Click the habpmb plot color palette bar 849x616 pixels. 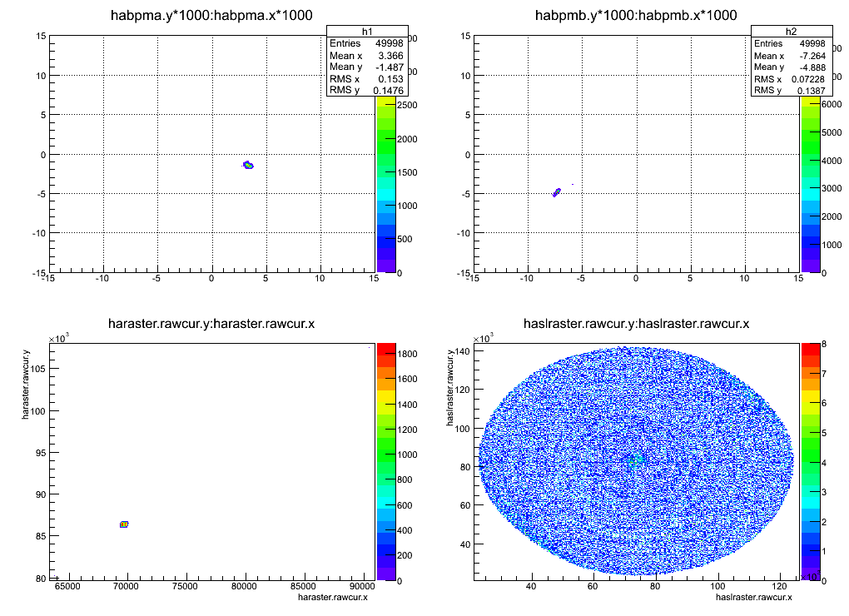pos(811,184)
